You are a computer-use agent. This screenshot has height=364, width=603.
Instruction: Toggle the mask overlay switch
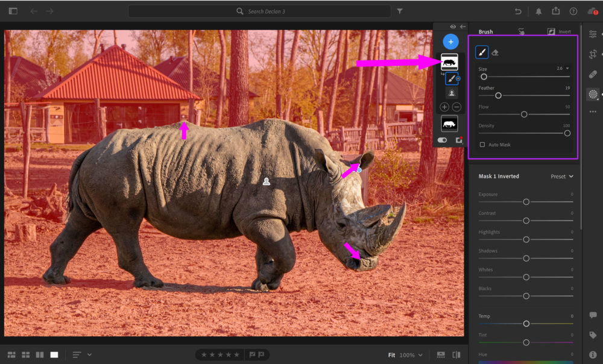click(x=442, y=140)
